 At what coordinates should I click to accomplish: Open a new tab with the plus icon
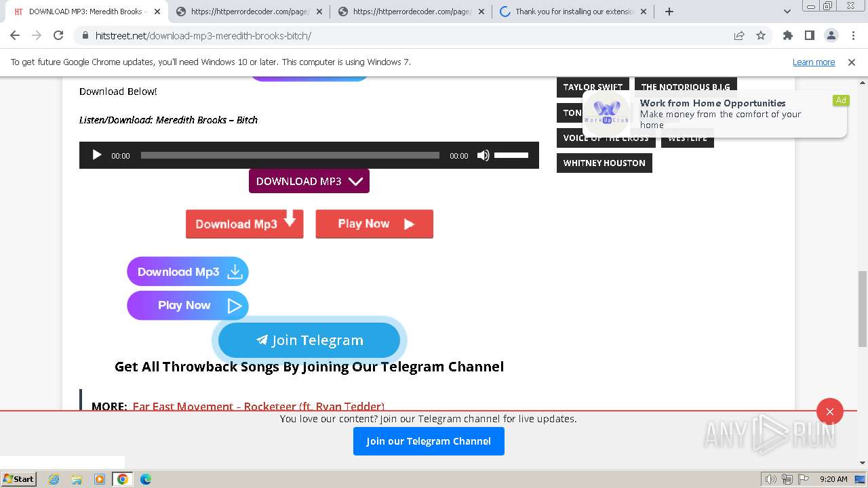pos(669,12)
